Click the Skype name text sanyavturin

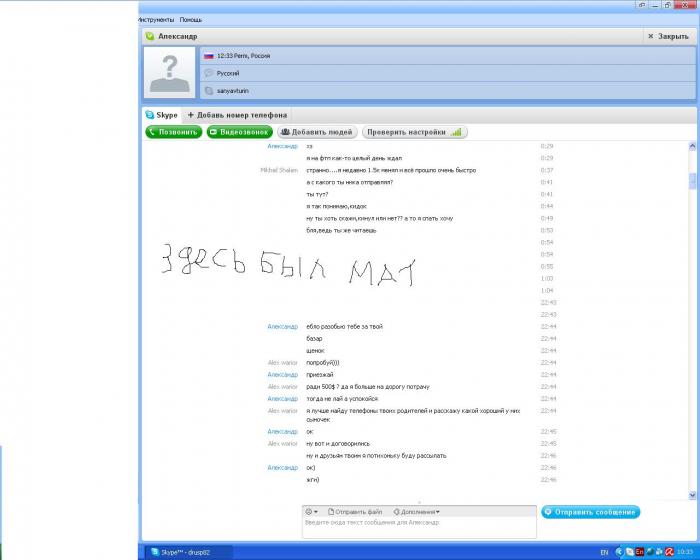click(x=233, y=91)
